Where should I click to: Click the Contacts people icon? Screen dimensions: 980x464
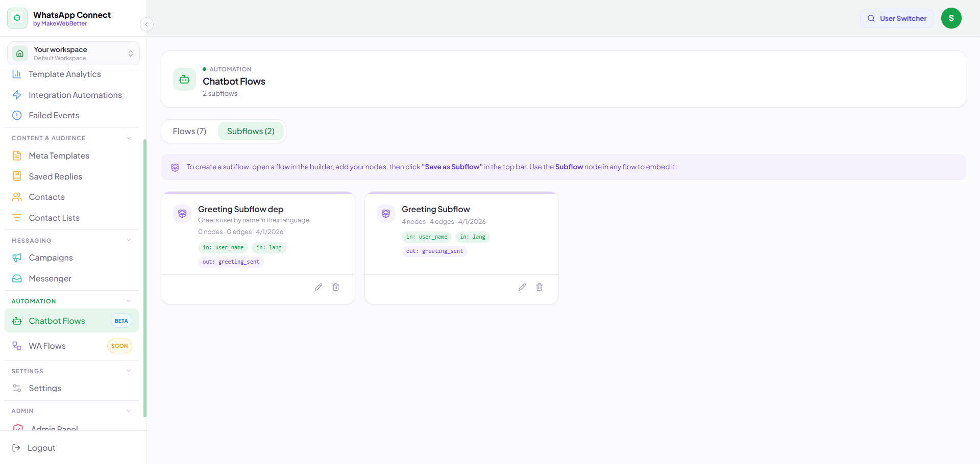pyautogui.click(x=17, y=197)
